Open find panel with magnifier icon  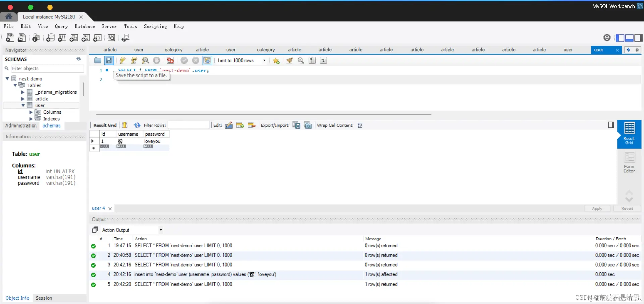301,60
